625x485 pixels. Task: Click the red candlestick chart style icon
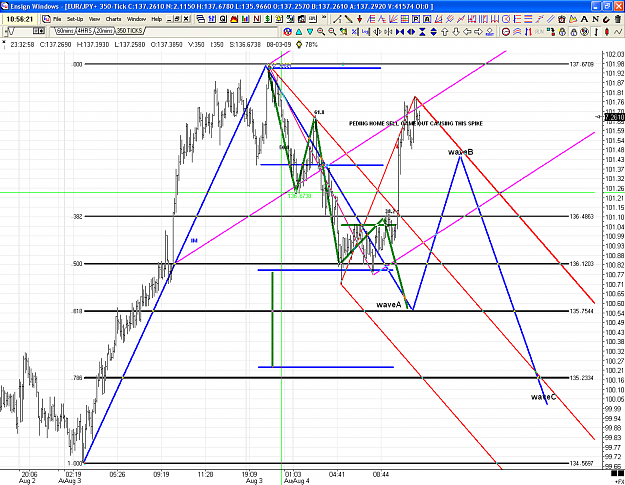607,31
